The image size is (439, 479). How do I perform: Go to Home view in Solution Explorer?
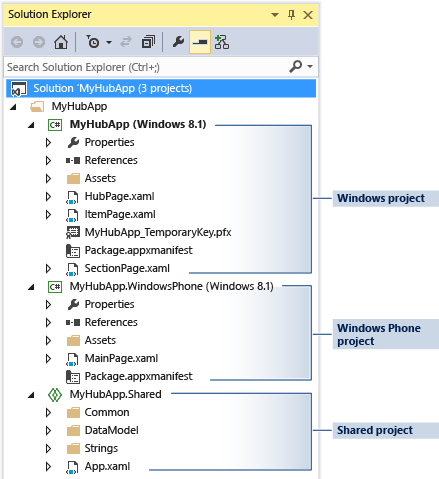tap(61, 42)
